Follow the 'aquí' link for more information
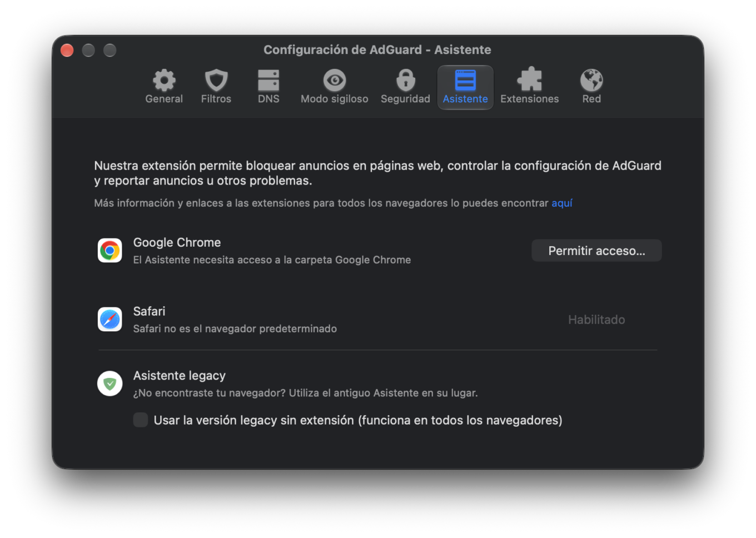Viewport: 756px width, 538px height. click(562, 203)
